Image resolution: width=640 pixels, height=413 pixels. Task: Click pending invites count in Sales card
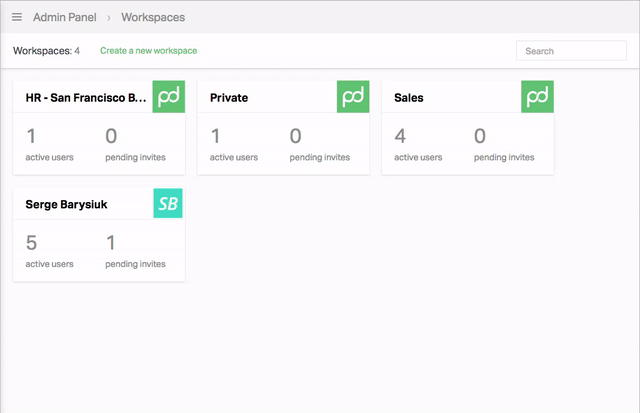pyautogui.click(x=480, y=136)
